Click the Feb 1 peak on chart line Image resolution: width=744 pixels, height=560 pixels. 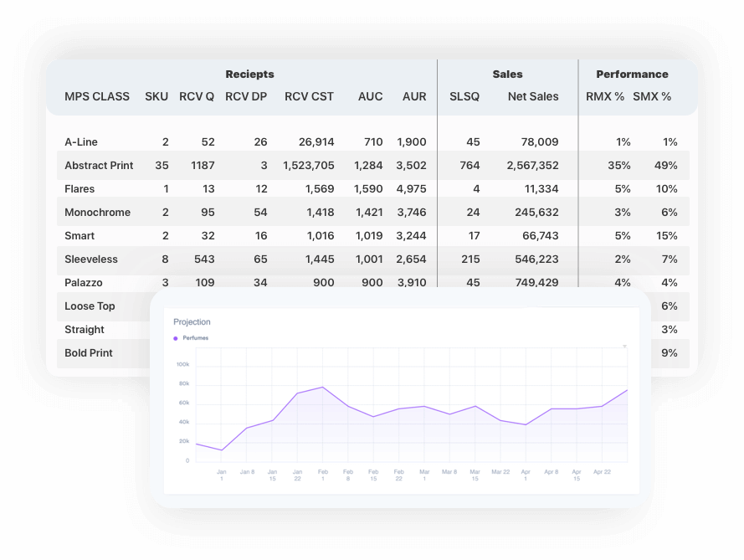(323, 388)
